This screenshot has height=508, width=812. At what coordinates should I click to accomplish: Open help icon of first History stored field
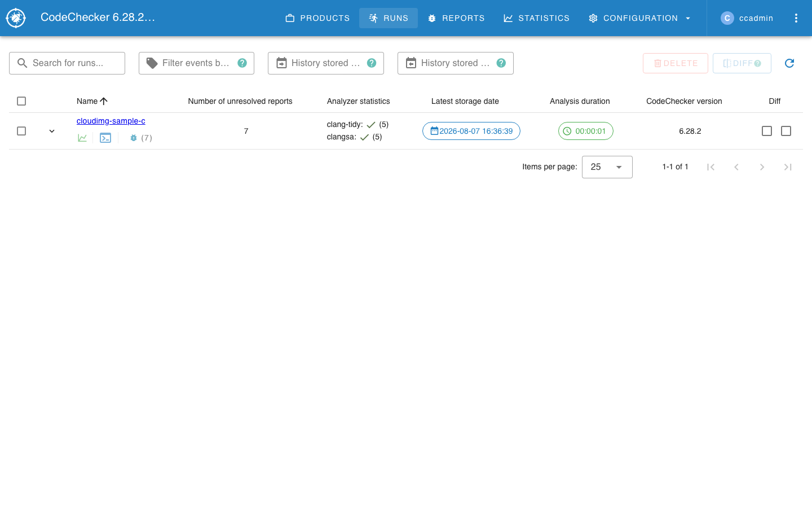tap(372, 63)
